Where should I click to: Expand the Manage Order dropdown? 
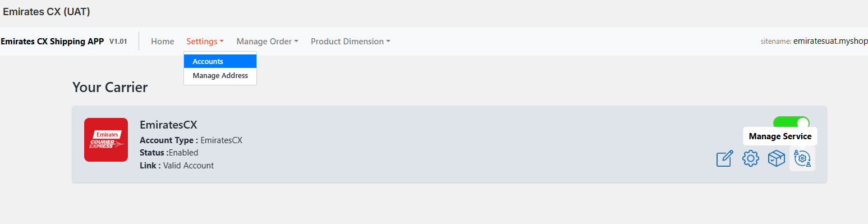pos(267,42)
